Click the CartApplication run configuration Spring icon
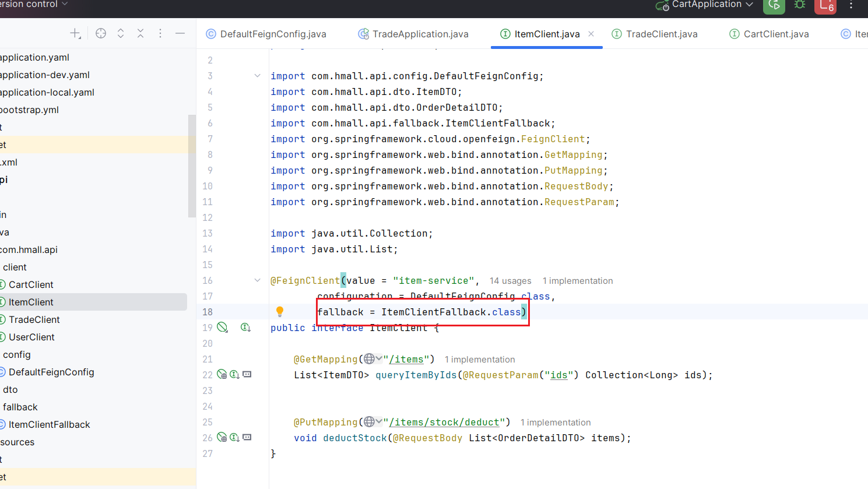 coord(662,5)
